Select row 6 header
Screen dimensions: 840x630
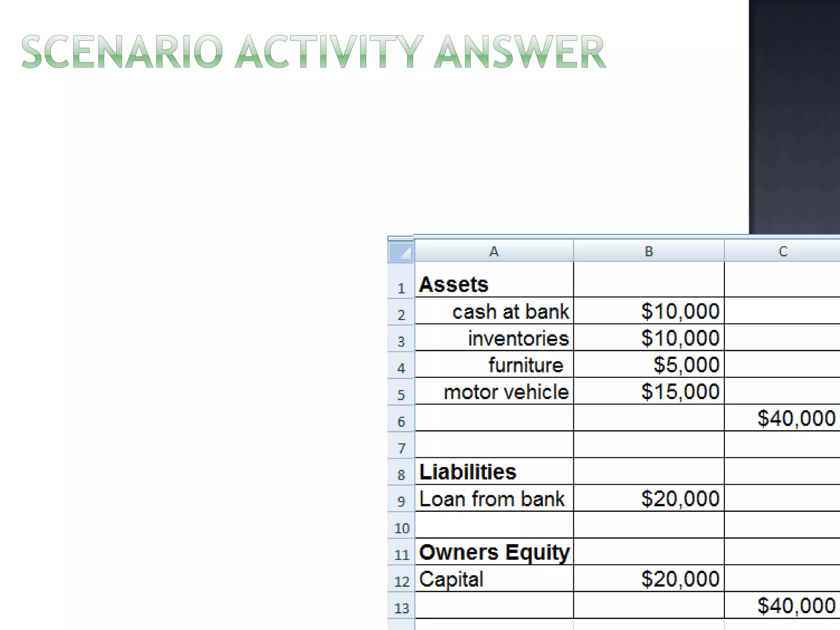[x=401, y=421]
